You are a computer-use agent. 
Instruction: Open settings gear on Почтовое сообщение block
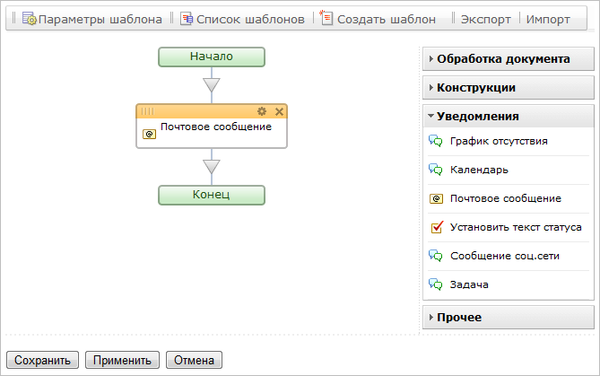[262, 111]
